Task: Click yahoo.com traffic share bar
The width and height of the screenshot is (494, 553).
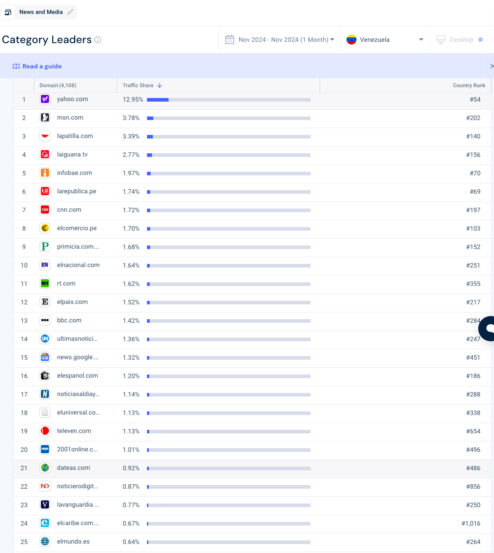Action: pos(229,100)
